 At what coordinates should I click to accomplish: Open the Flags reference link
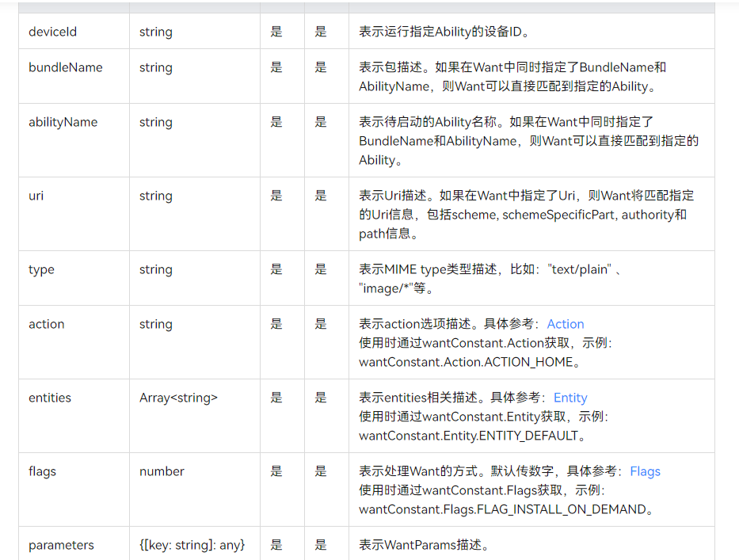(x=645, y=471)
